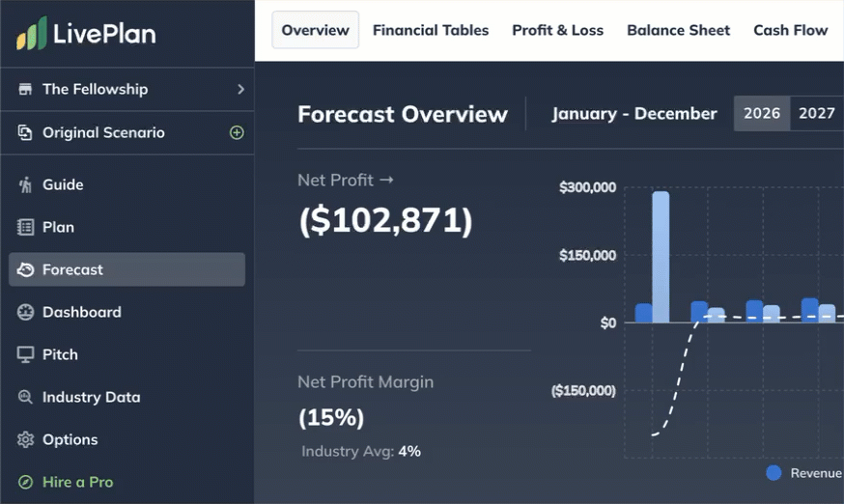Click the LivePlan logo
The height and width of the screenshot is (504, 844).
[x=86, y=33]
